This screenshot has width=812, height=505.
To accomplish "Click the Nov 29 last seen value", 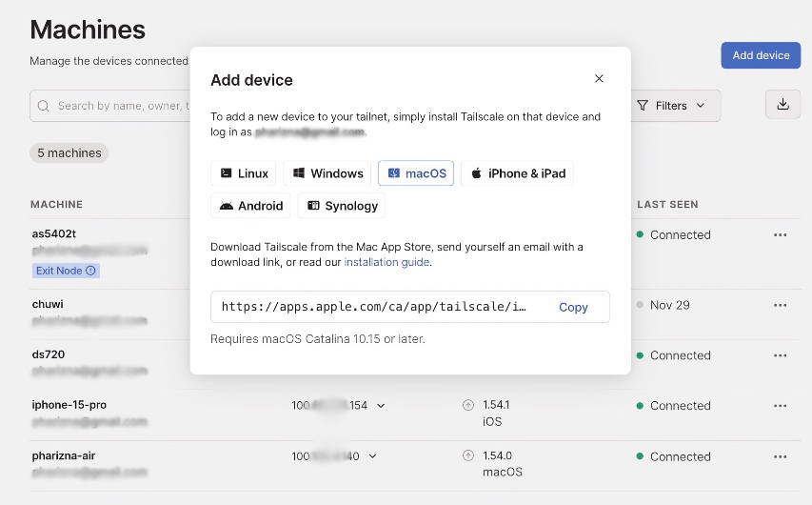I will 669,306.
